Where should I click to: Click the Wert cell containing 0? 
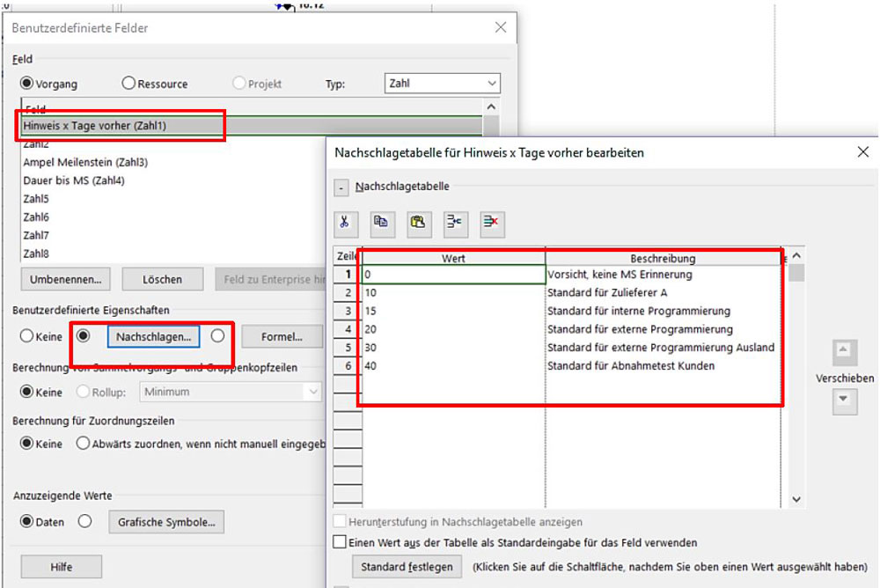(x=453, y=275)
